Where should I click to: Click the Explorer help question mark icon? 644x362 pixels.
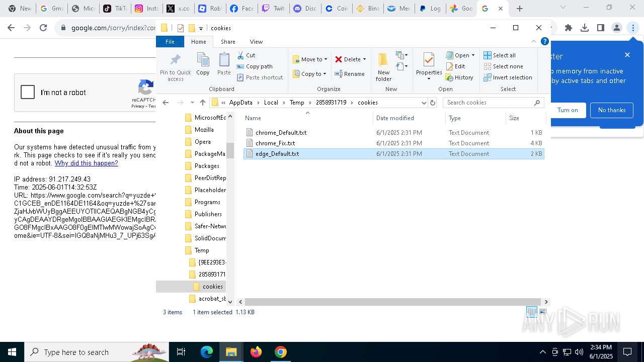tap(544, 42)
